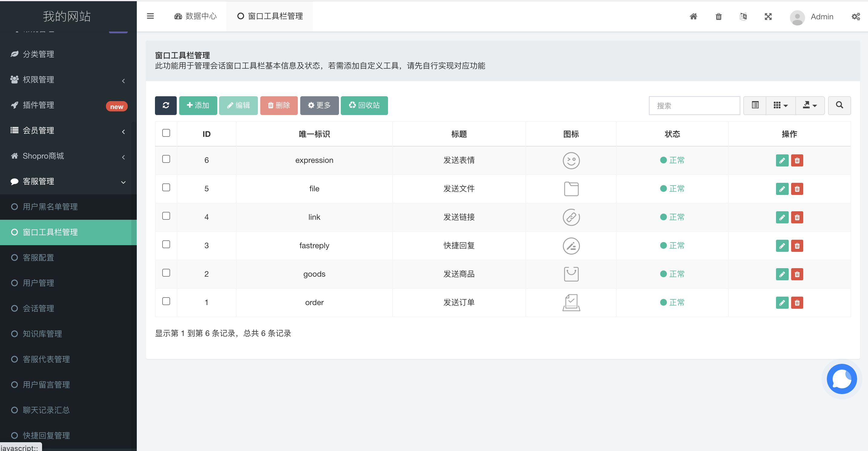Delete the file row with trash icon
Screen dimensions: 868x451
pos(797,189)
